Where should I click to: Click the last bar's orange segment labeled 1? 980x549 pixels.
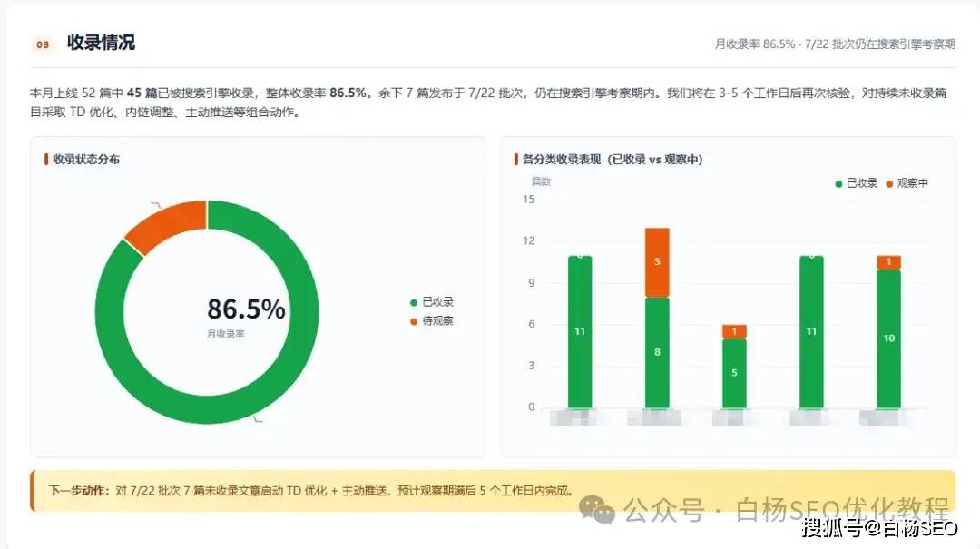[x=888, y=262]
